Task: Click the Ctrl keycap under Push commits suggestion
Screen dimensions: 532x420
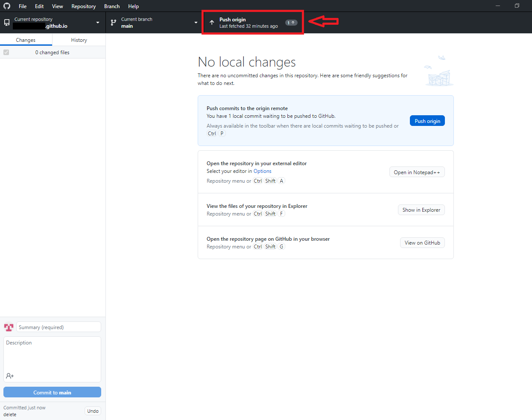Action: [x=212, y=133]
